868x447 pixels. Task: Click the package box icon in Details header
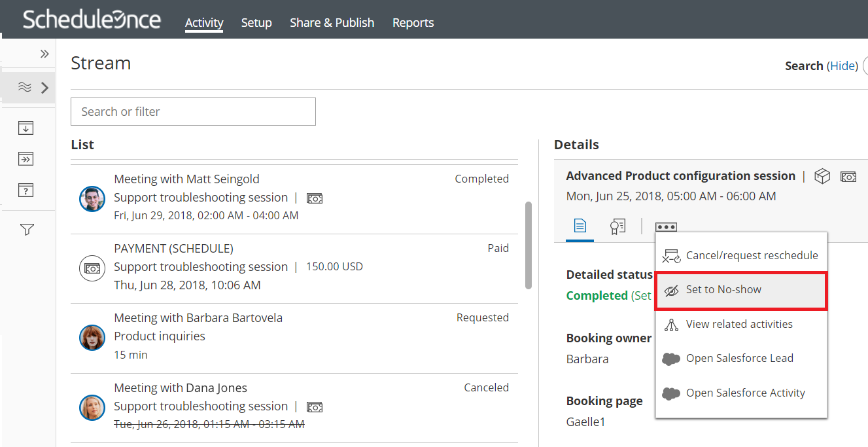pyautogui.click(x=822, y=176)
